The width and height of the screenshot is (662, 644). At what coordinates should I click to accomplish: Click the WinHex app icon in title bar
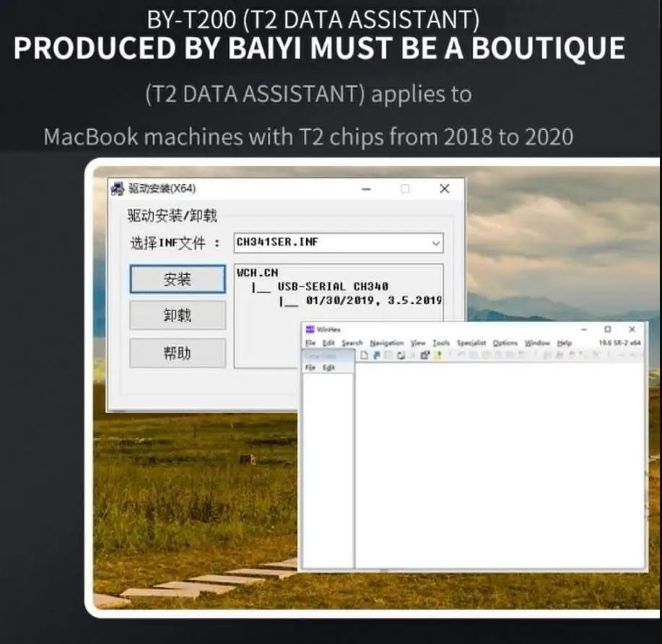tap(310, 329)
